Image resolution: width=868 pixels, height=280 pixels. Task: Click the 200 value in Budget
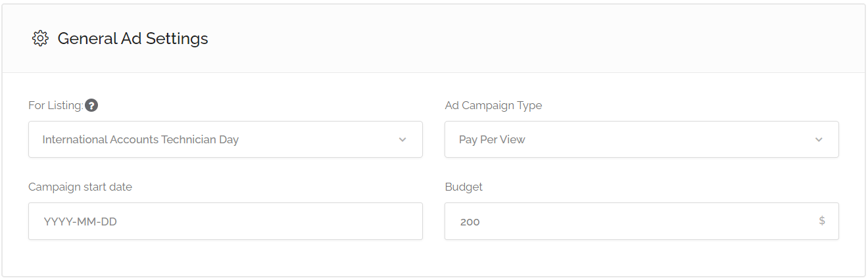470,222
